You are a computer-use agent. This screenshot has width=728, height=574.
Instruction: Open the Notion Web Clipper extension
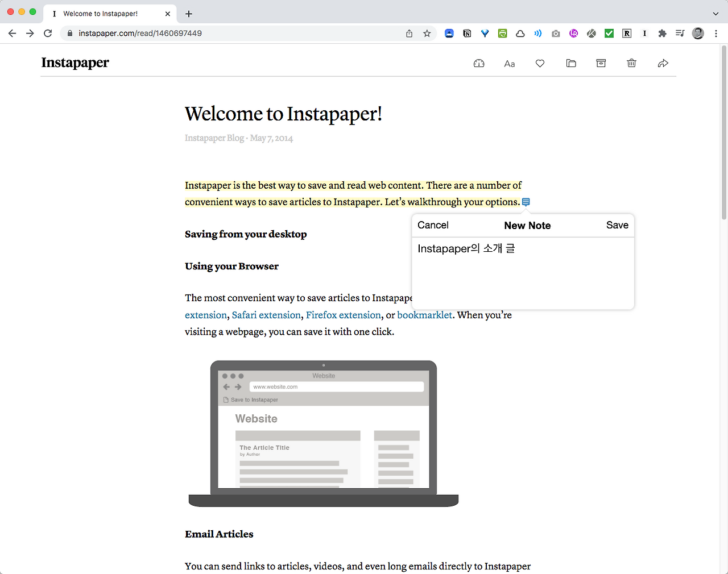pos(467,34)
